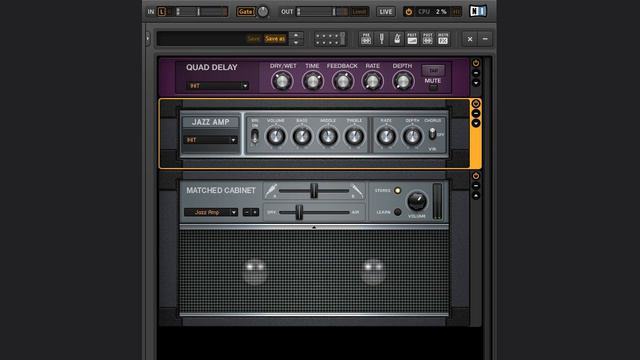
Task: Minimize the Matched Cabinet module
Action: coord(476,186)
